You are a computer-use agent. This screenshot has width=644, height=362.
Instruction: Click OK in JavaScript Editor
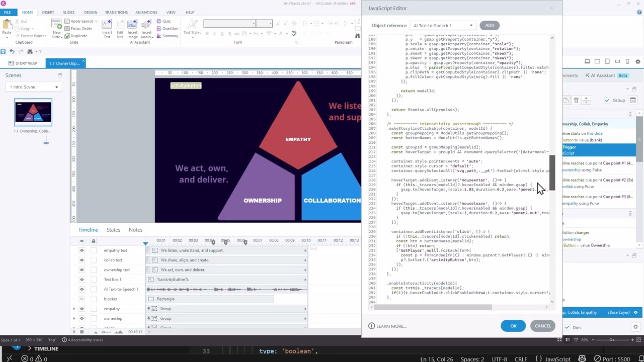pos(513,326)
